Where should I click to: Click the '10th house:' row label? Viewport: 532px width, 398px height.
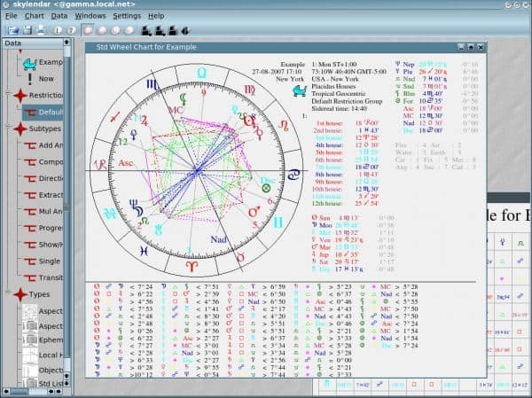pos(327,189)
